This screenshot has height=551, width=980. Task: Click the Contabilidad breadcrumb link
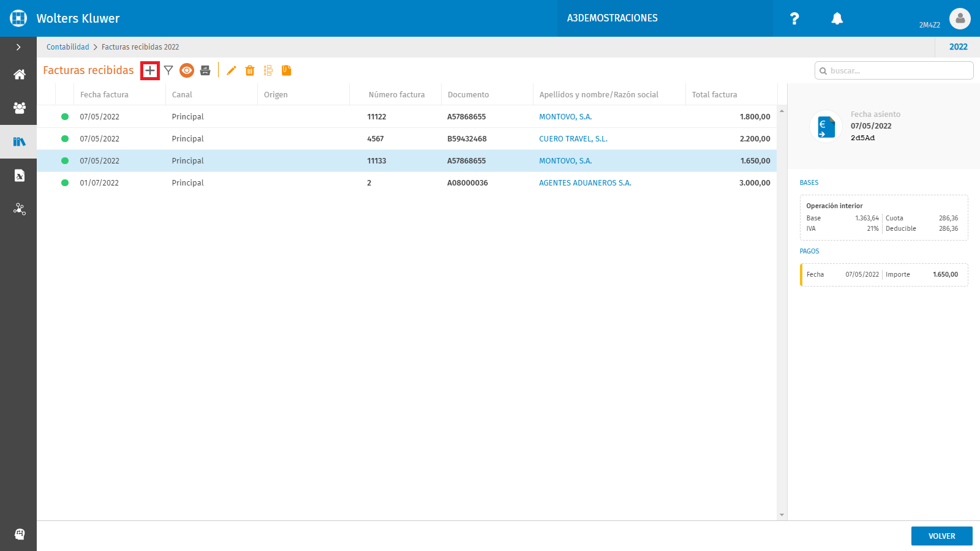(68, 47)
